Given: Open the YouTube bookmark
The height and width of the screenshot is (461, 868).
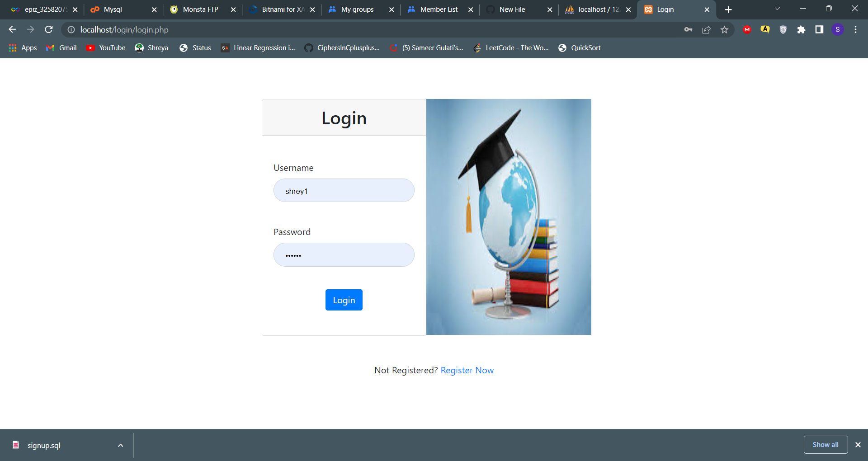Looking at the screenshot, I should tap(105, 47).
